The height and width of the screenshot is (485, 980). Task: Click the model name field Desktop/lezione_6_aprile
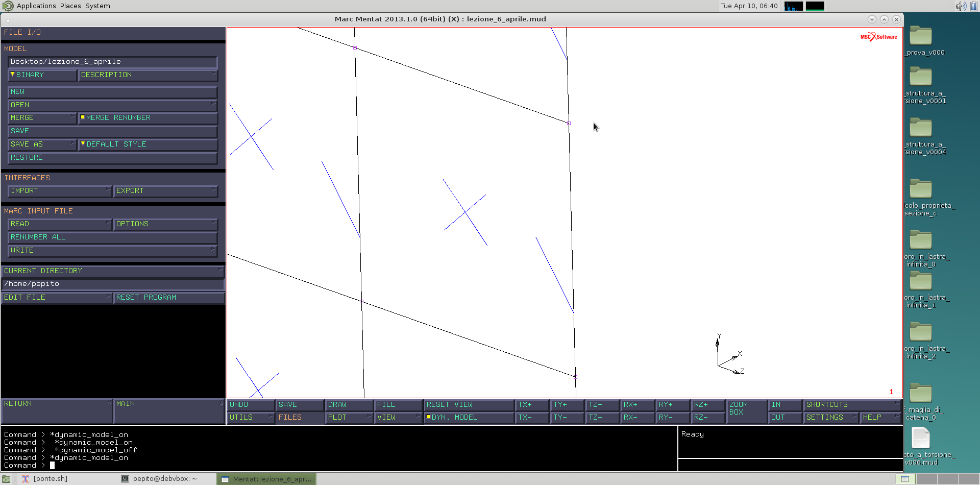113,62
